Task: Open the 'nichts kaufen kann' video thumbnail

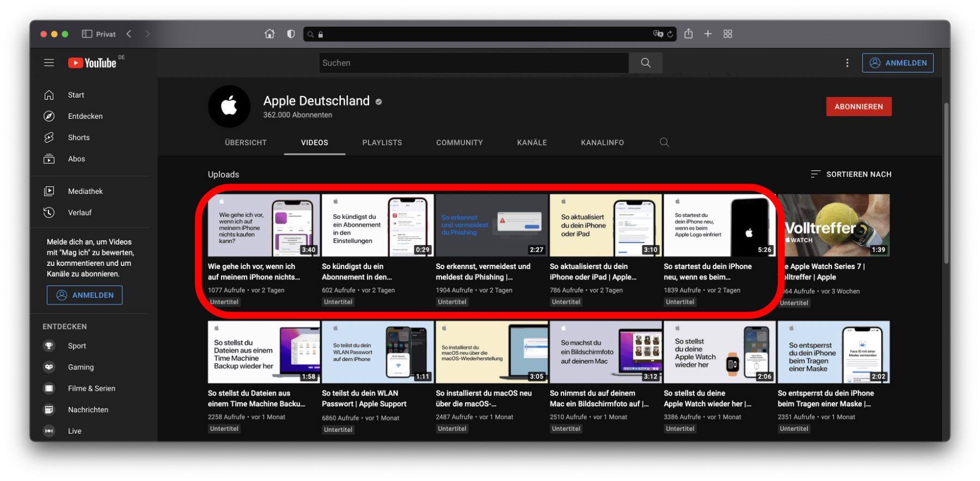Action: (x=264, y=225)
